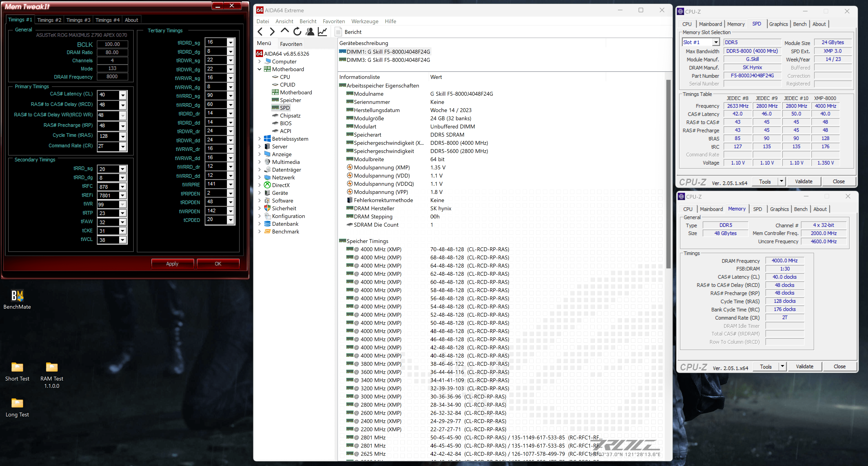868x466 pixels.
Task: Open the RAM Test 1.1.0.0 folder
Action: pos(52,375)
